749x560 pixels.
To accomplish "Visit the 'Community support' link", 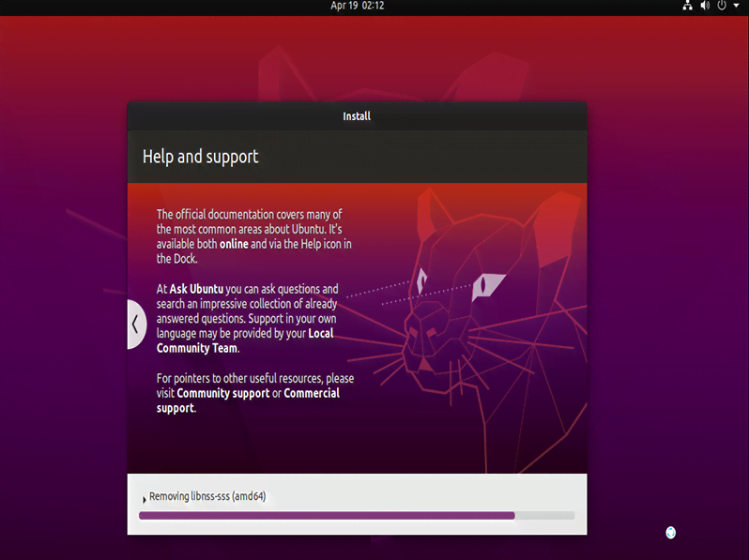I will [x=223, y=393].
